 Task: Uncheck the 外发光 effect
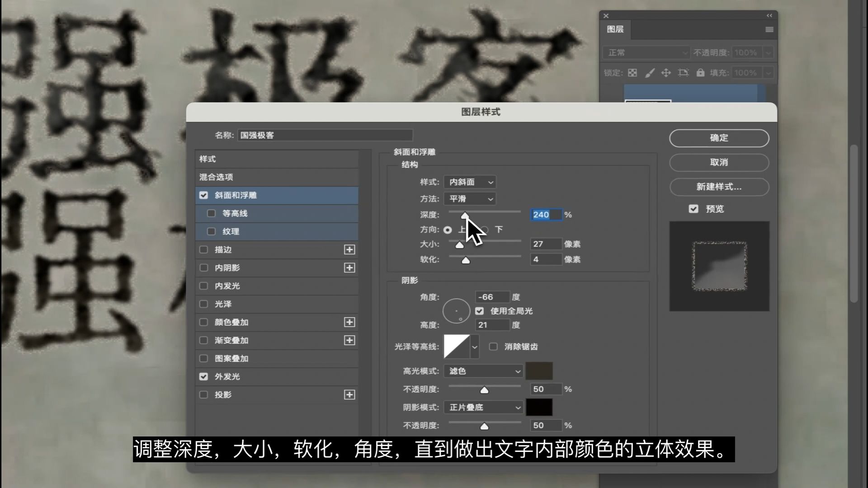point(203,376)
